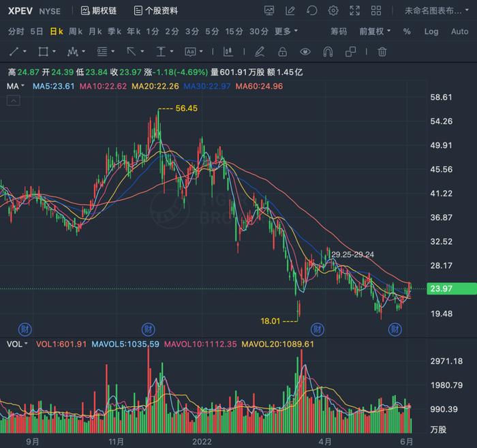Enable Log scale mode
477x448 pixels.
[x=431, y=31]
